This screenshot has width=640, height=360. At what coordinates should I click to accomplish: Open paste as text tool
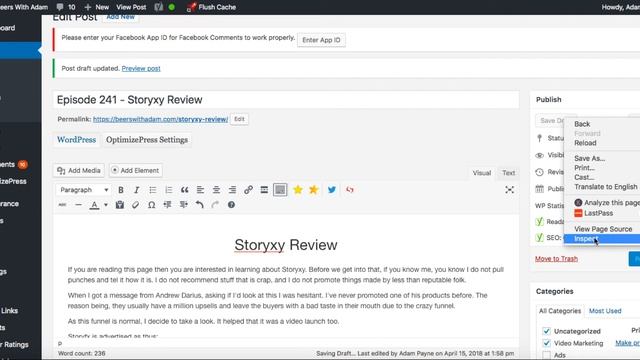120,205
